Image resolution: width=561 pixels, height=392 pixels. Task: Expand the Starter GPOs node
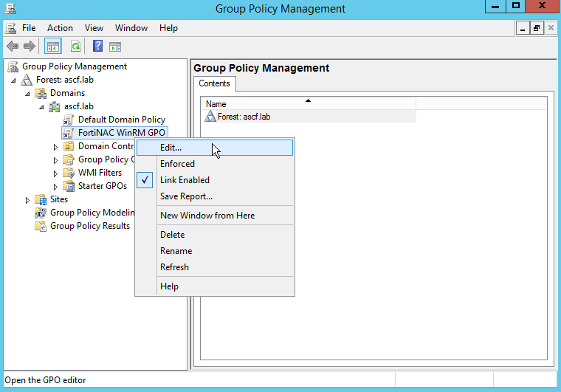(x=55, y=186)
